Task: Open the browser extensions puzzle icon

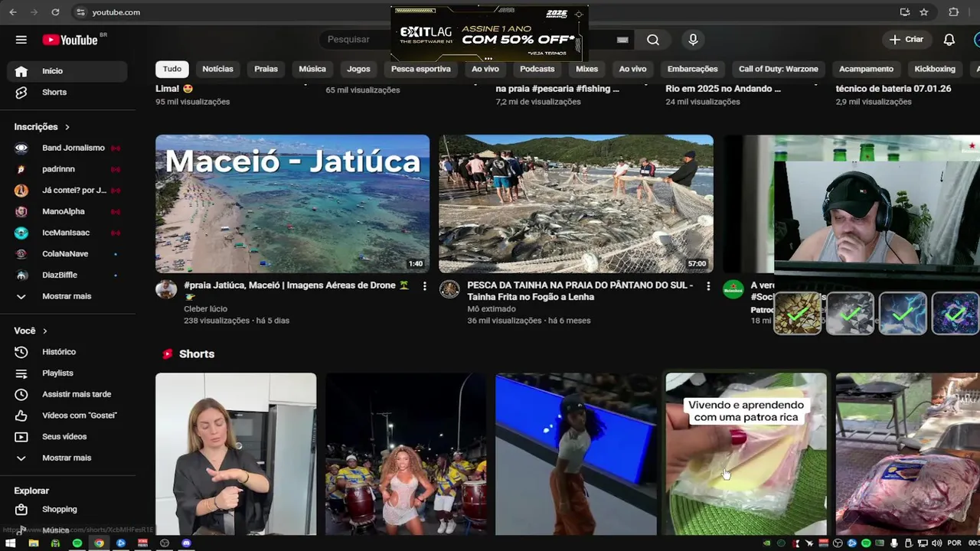Action: click(x=953, y=12)
